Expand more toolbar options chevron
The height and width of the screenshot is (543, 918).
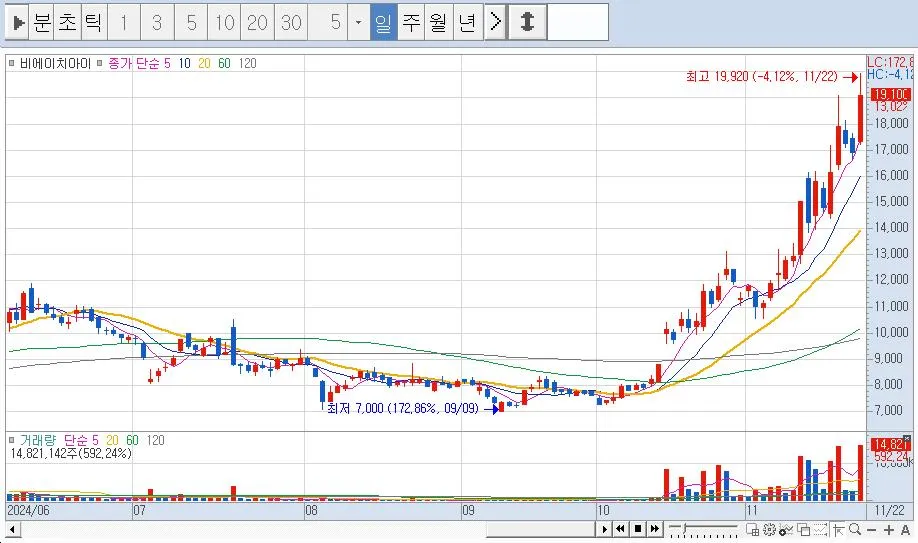[x=495, y=23]
